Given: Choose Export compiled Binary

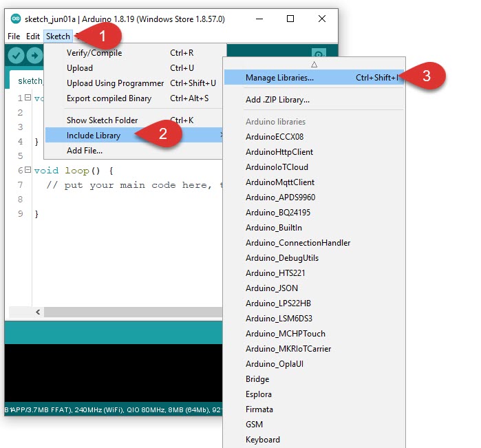Looking at the screenshot, I should coord(110,98).
